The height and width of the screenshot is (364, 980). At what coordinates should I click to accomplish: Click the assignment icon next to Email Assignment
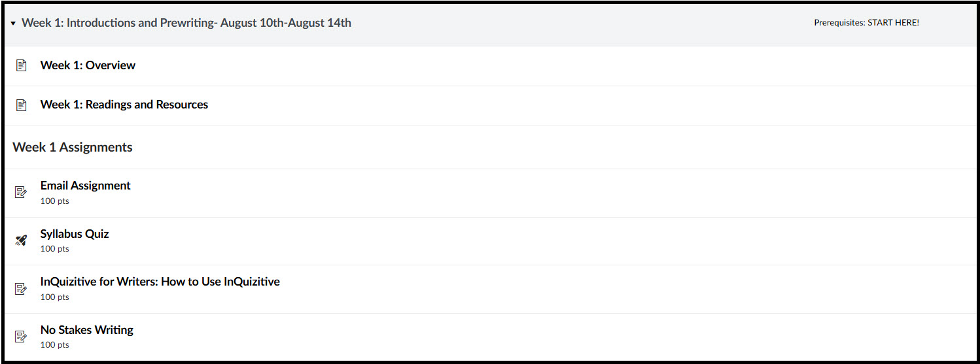[21, 192]
